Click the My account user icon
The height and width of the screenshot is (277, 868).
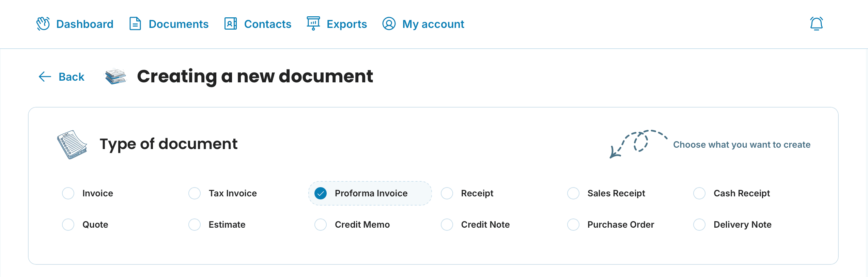pos(389,24)
